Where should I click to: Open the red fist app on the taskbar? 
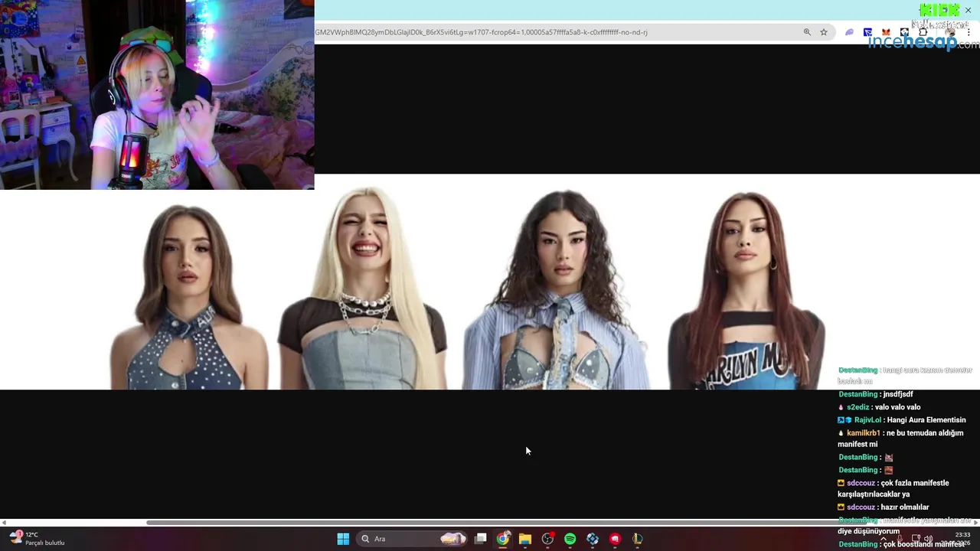click(615, 539)
